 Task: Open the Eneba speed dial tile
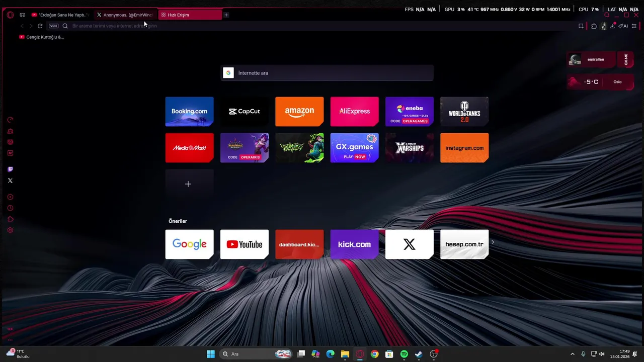click(410, 111)
